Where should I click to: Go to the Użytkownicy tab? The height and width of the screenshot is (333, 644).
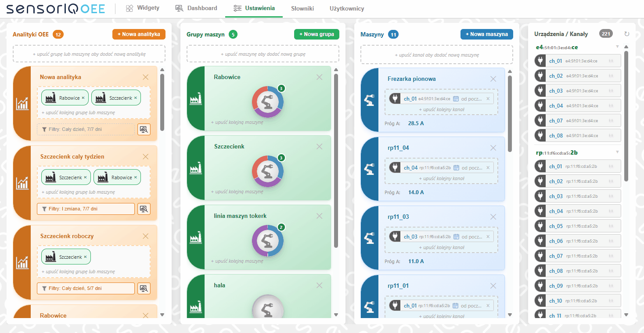coord(347,8)
